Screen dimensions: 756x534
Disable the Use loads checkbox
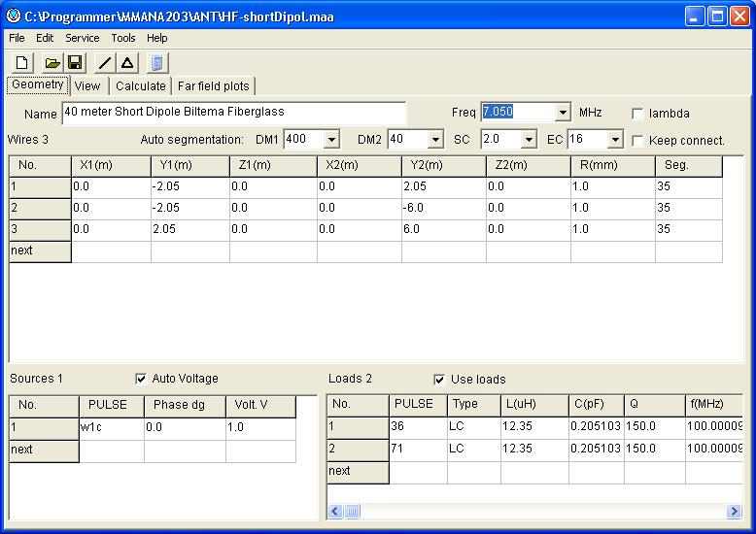tap(439, 380)
